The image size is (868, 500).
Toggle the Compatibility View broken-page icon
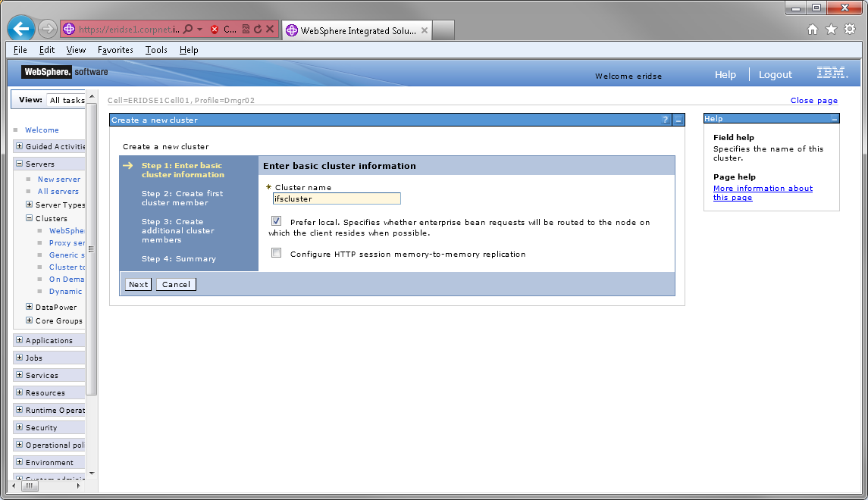pos(246,30)
